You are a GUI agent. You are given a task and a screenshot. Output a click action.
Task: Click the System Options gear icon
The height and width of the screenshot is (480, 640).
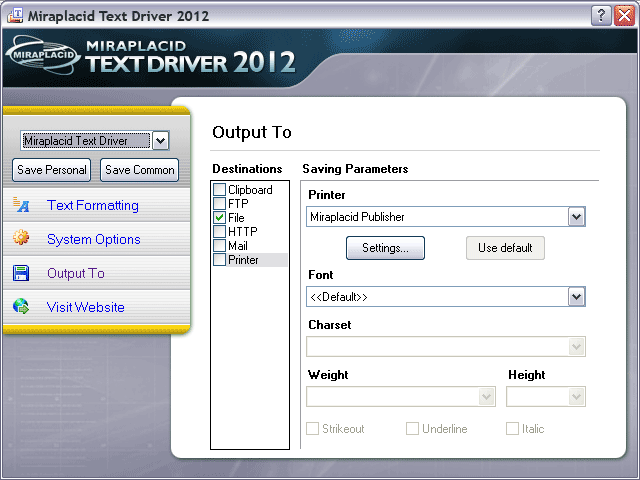click(x=21, y=237)
